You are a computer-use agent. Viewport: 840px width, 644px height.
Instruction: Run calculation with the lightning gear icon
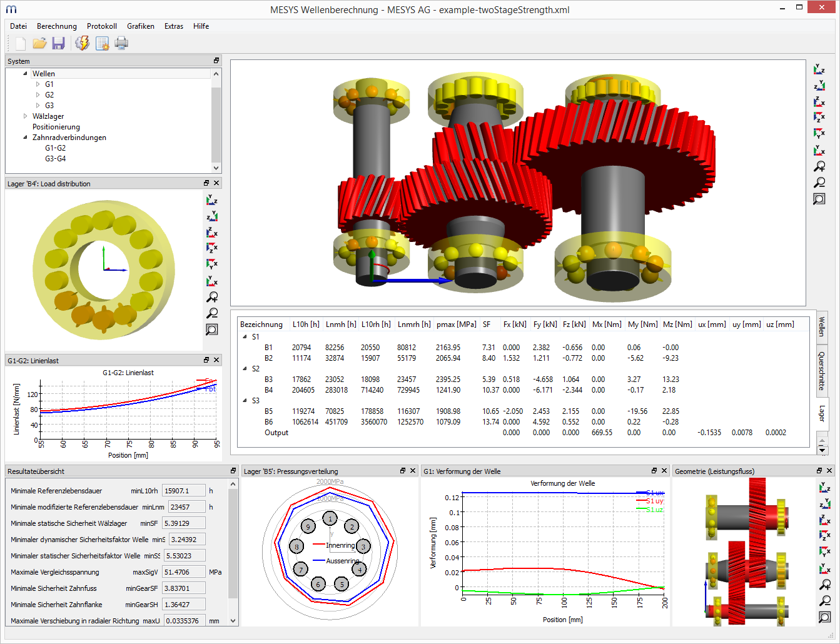[82, 43]
